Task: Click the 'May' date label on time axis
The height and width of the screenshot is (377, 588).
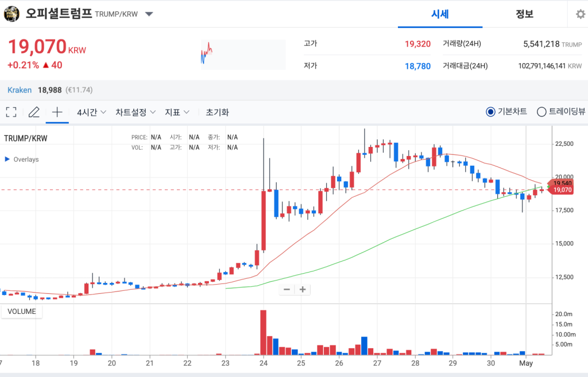Action: click(x=526, y=363)
